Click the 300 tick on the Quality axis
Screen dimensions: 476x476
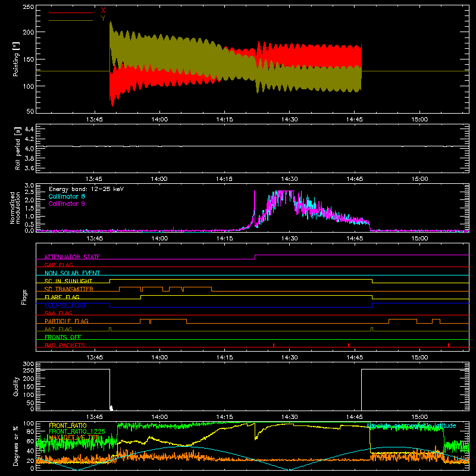pyautogui.click(x=28, y=364)
